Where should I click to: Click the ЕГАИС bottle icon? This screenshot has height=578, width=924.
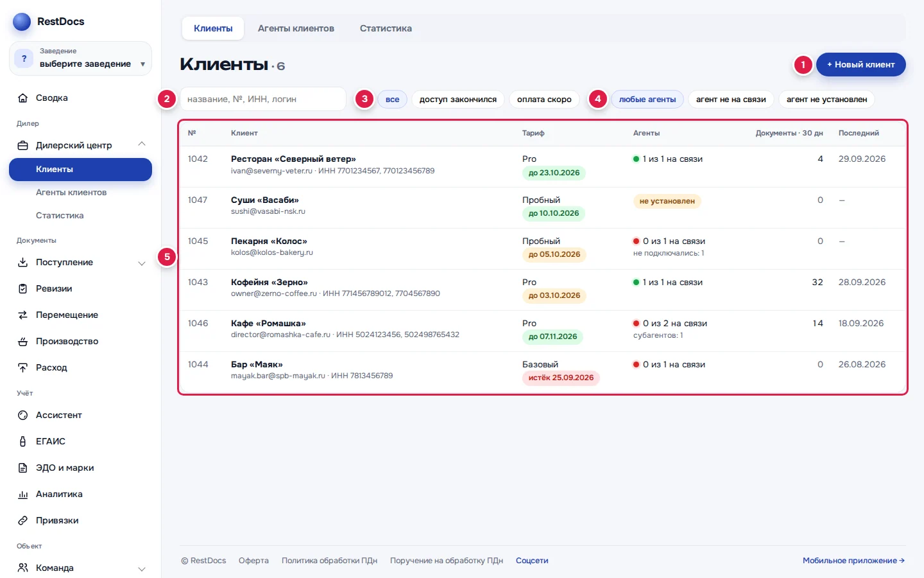point(23,442)
